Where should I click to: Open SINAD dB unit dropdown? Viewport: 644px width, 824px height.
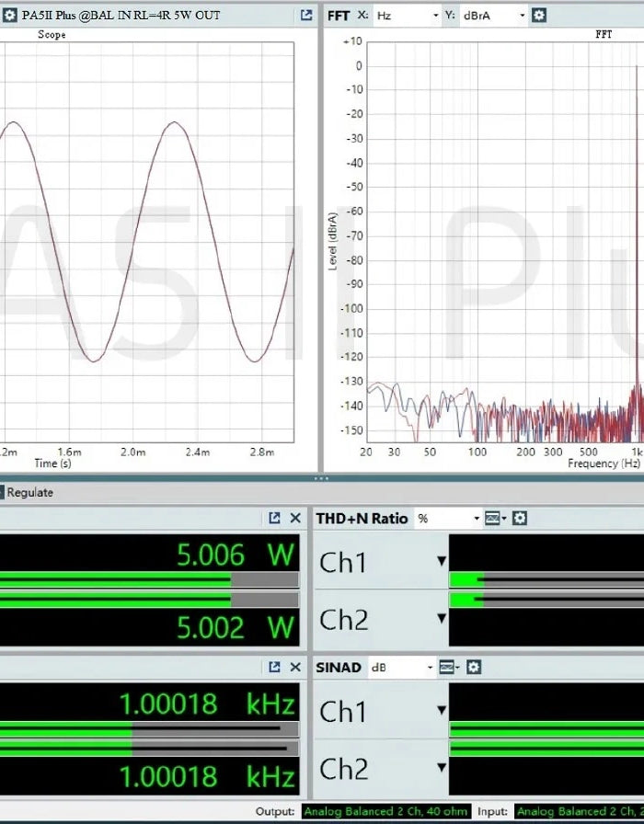click(x=401, y=667)
